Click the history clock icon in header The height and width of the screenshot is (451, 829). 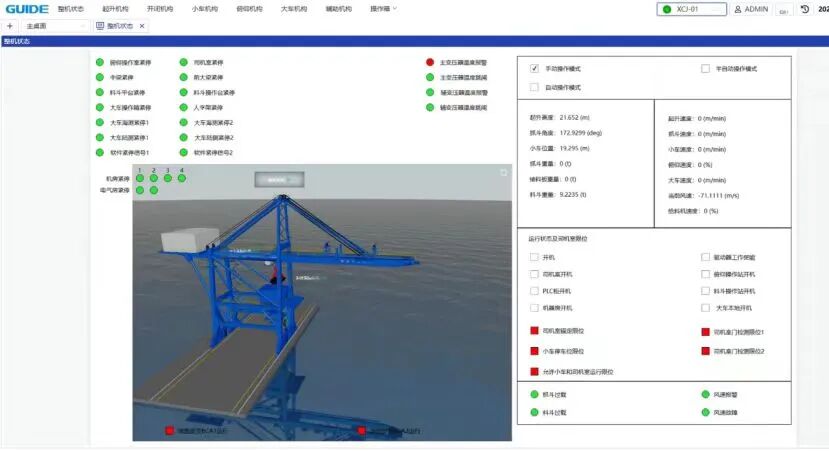pos(806,9)
